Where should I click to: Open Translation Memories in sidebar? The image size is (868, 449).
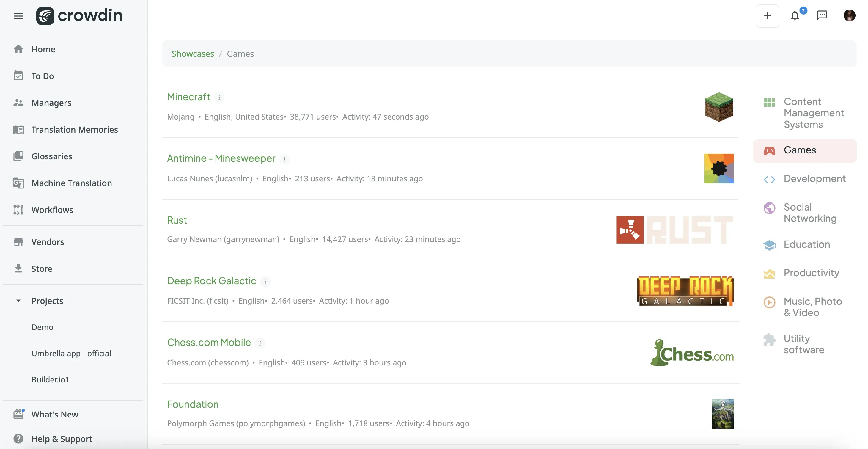tap(75, 129)
